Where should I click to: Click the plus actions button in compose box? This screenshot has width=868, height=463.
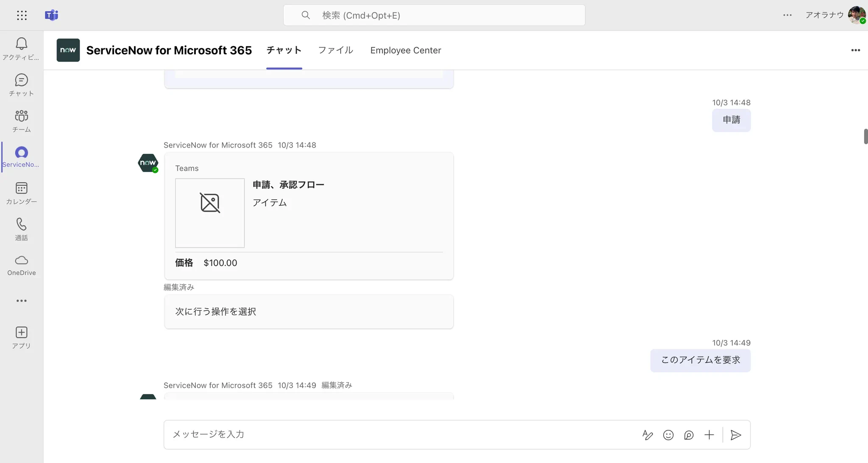709,435
